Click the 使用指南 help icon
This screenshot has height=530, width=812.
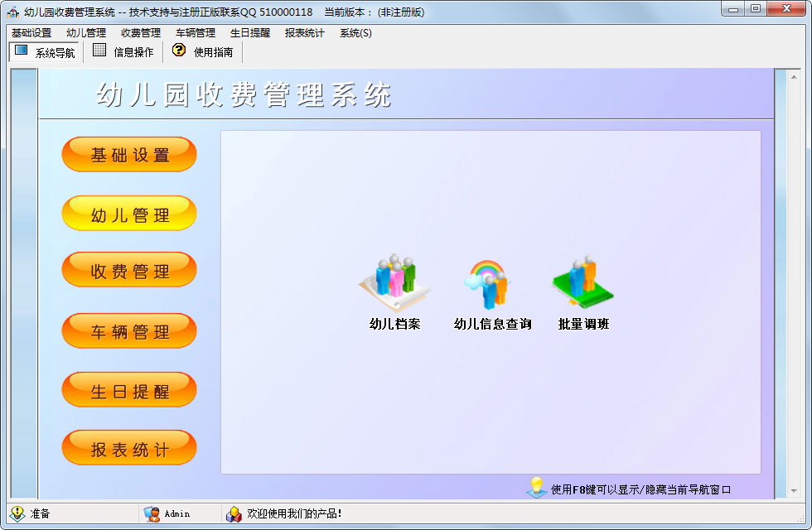click(179, 51)
